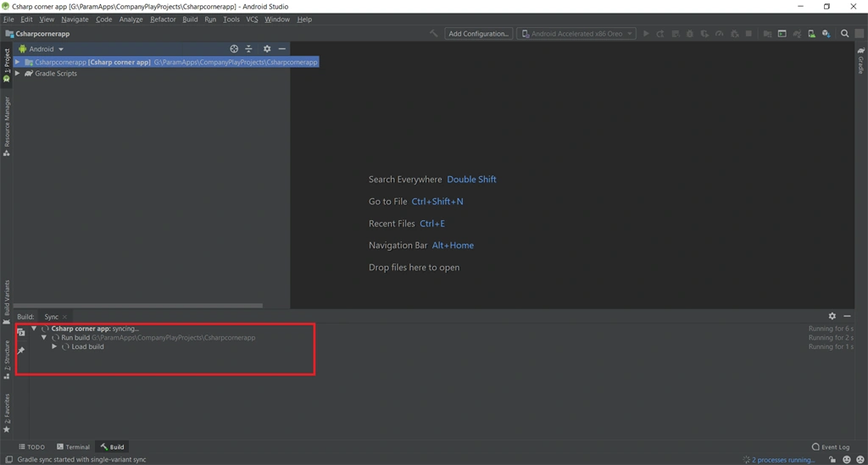Open the Build Variants side tab
Viewport: 868px width, 465px height.
pyautogui.click(x=7, y=302)
